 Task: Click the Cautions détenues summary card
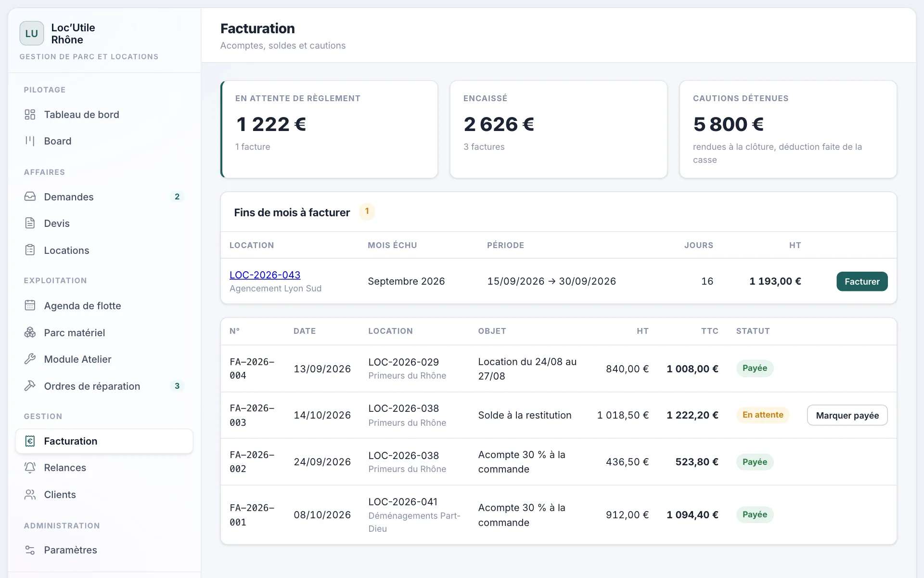(788, 129)
